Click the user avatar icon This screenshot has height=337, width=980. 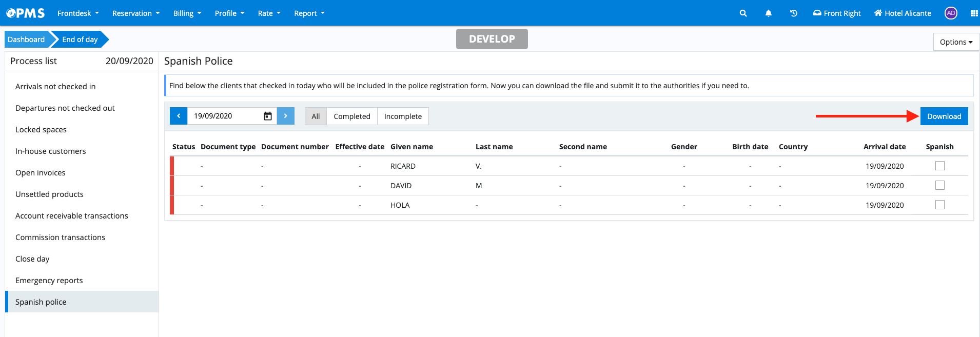point(951,13)
